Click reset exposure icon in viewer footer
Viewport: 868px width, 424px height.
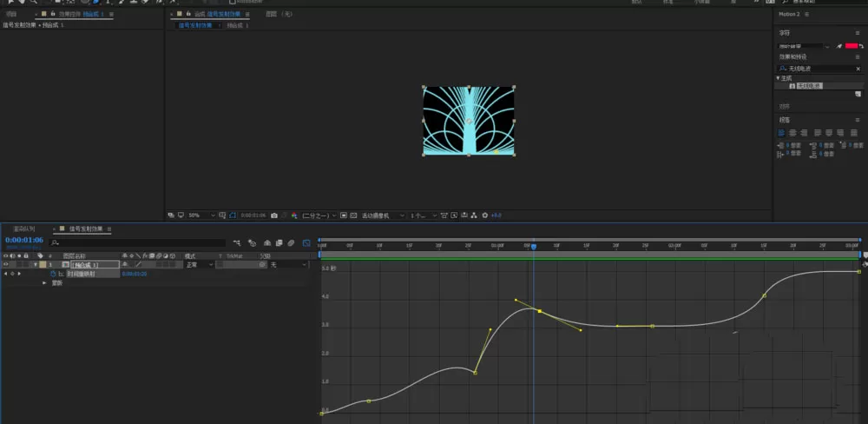485,215
